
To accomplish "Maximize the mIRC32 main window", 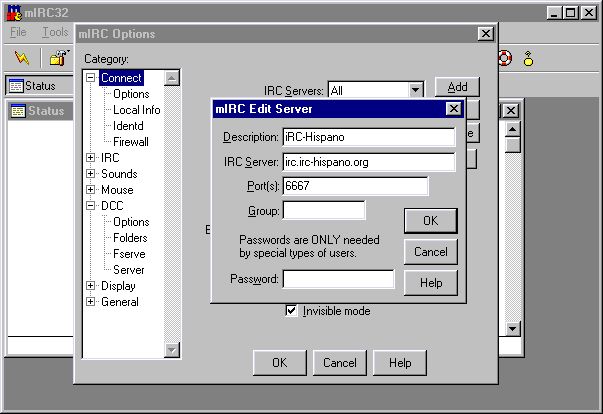I will (571, 13).
